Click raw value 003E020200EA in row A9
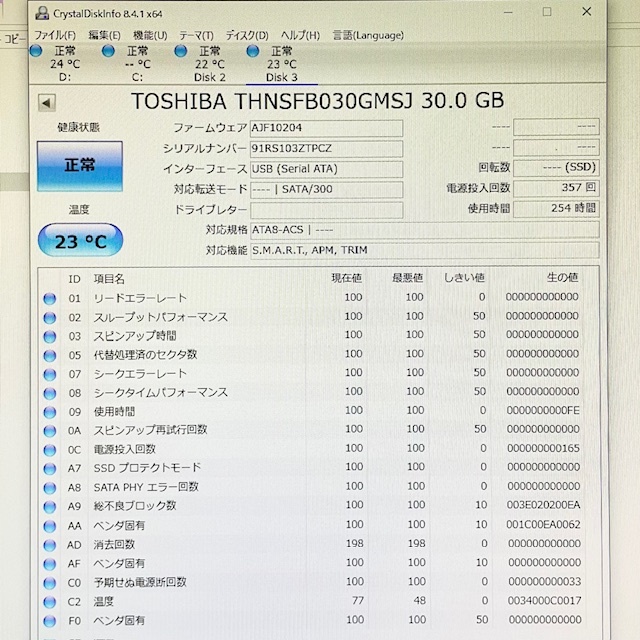 (543, 505)
